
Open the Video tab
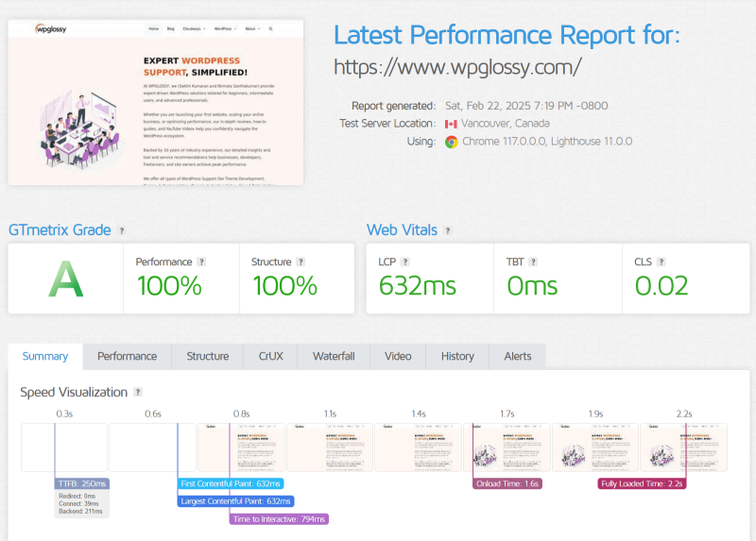click(398, 357)
